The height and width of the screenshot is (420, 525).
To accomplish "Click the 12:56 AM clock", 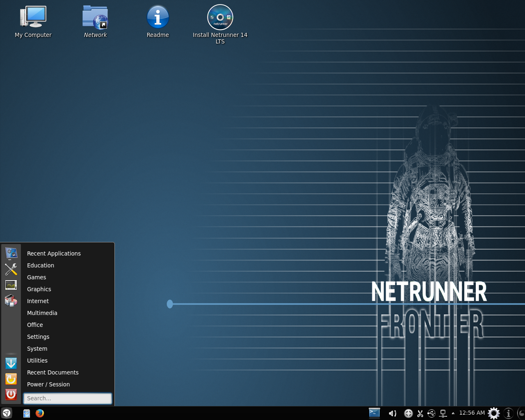I will (x=472, y=413).
